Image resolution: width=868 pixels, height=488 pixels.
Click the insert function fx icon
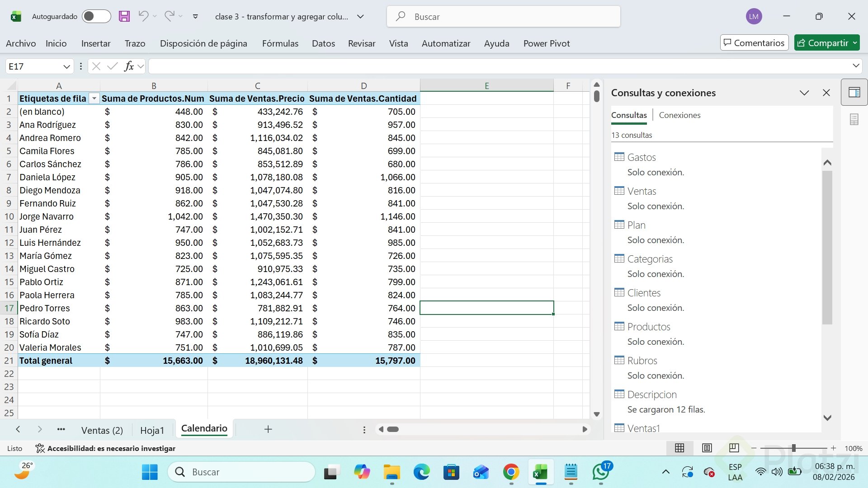coord(129,66)
